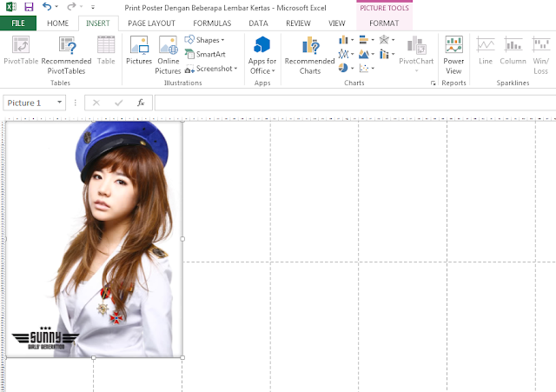Click the Name Box showing Picture 1
The height and width of the screenshot is (392, 556).
coord(29,103)
